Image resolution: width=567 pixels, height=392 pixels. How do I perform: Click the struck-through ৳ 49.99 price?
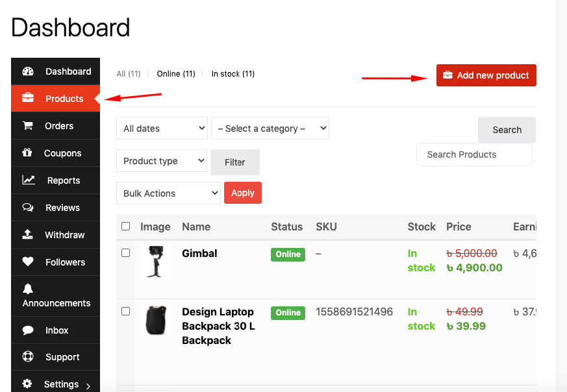coord(464,312)
